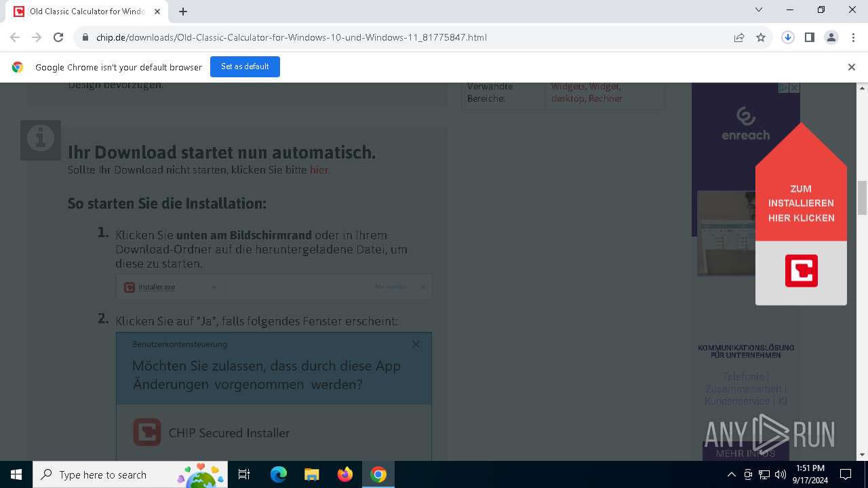The image size is (868, 488).
Task: Open the volume control in the tray
Action: tap(781, 474)
